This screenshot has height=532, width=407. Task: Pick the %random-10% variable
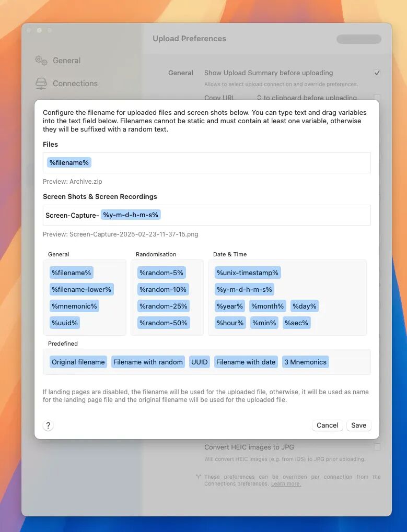163,289
